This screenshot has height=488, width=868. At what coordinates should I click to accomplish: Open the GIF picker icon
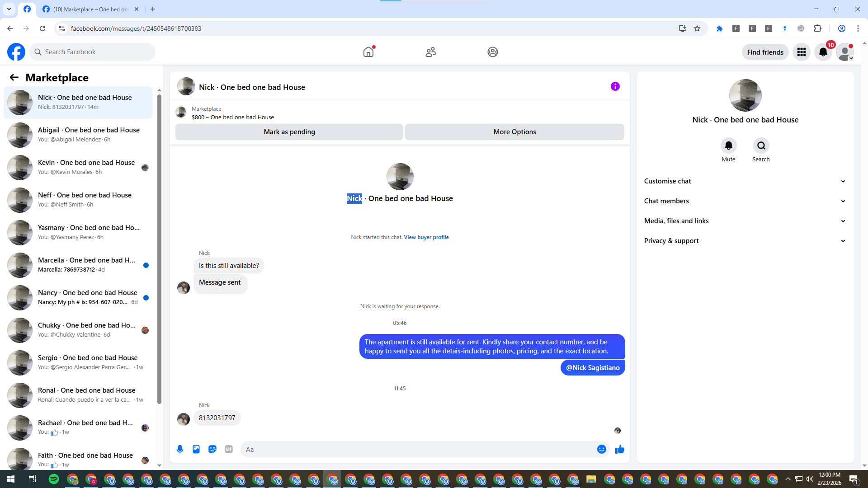click(x=229, y=449)
